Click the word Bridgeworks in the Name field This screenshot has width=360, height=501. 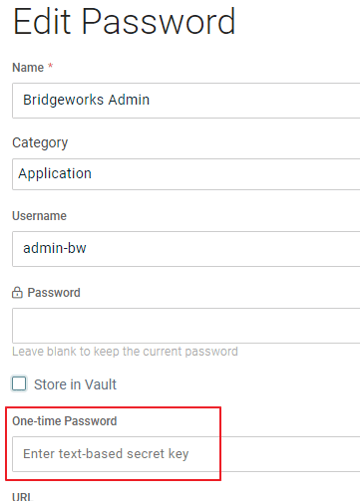click(x=63, y=100)
